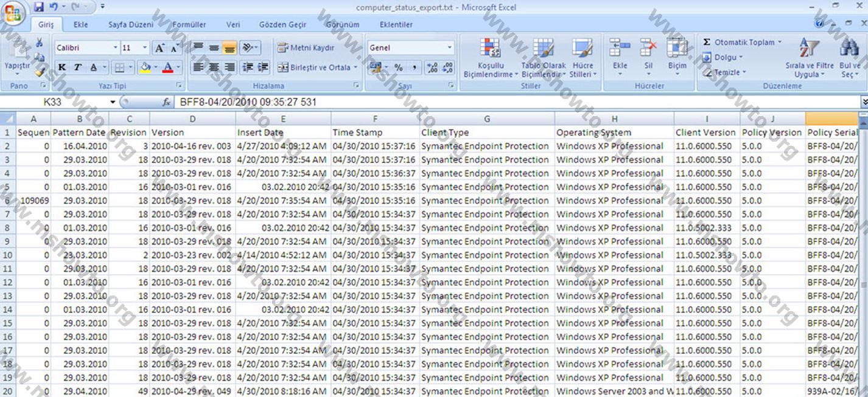Apply the yellow fill color swatch
868x397 pixels.
click(x=144, y=67)
